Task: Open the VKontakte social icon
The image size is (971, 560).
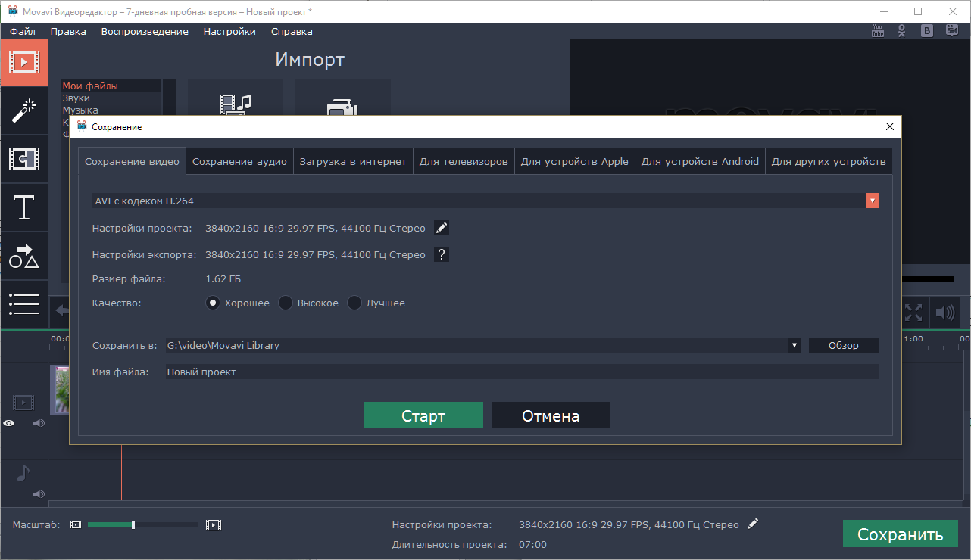Action: point(926,31)
